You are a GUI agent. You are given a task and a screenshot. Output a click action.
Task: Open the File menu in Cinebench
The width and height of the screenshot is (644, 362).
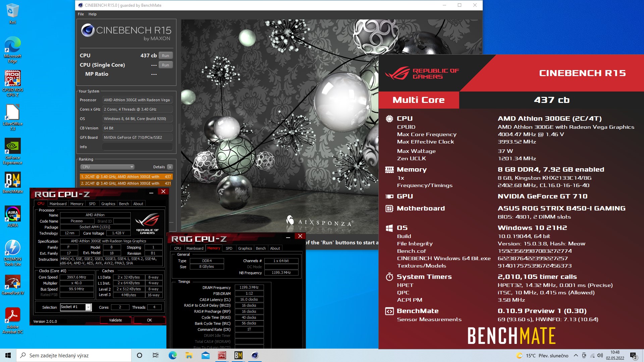pos(81,14)
